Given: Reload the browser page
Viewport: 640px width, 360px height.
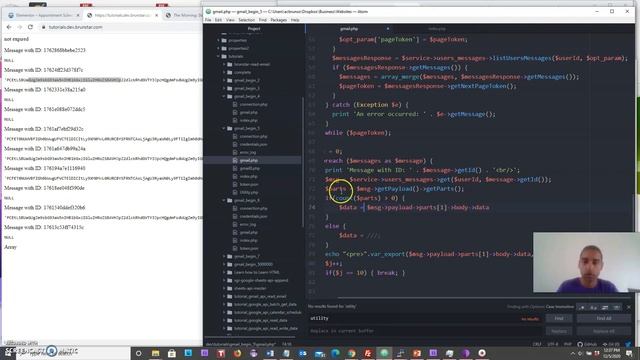Looking at the screenshot, I should click(x=30, y=27).
